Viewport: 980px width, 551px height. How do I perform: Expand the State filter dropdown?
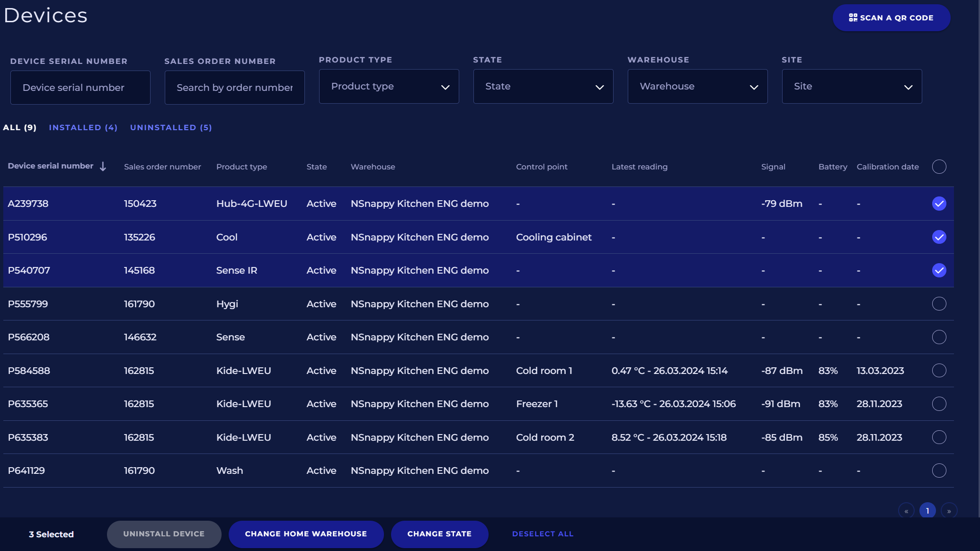click(x=543, y=87)
